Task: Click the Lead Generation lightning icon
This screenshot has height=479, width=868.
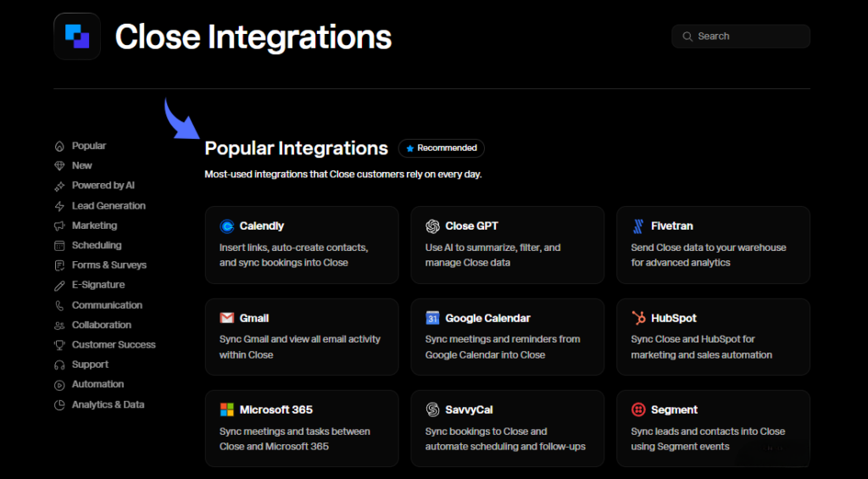Action: pyautogui.click(x=59, y=206)
